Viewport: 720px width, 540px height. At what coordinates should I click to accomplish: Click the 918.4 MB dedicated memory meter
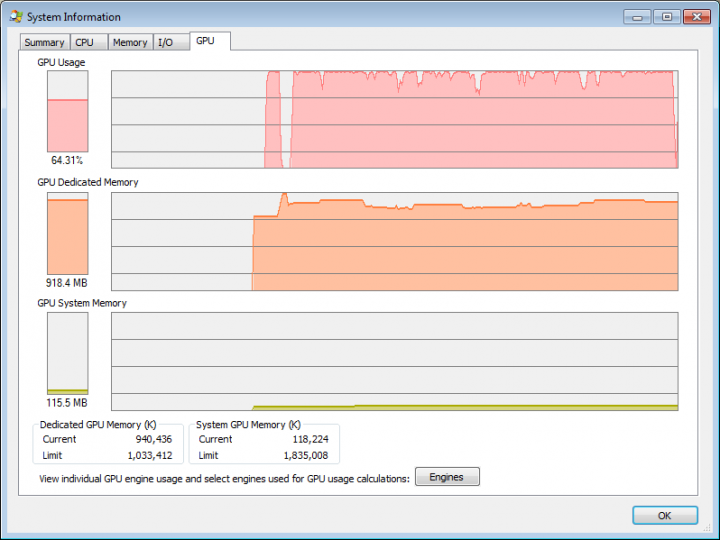(x=68, y=233)
